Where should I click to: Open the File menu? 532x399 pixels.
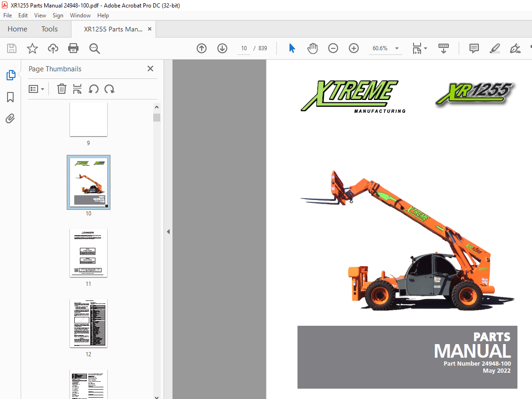8,15
